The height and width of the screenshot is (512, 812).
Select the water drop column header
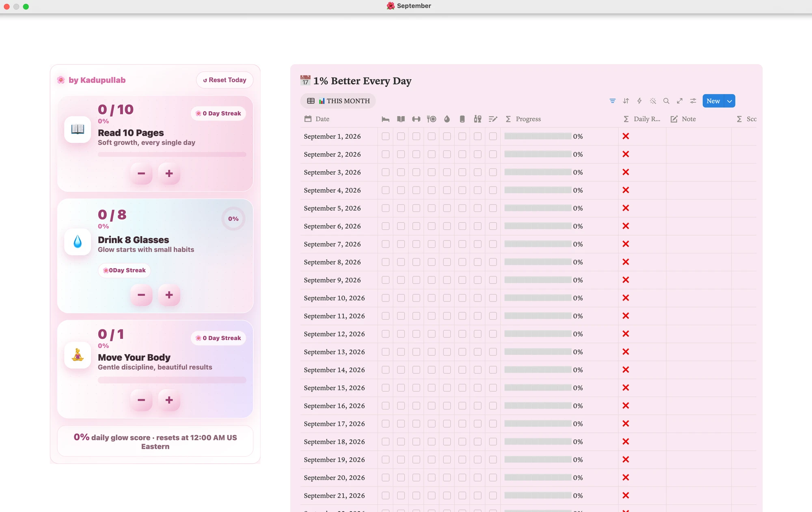tap(447, 119)
